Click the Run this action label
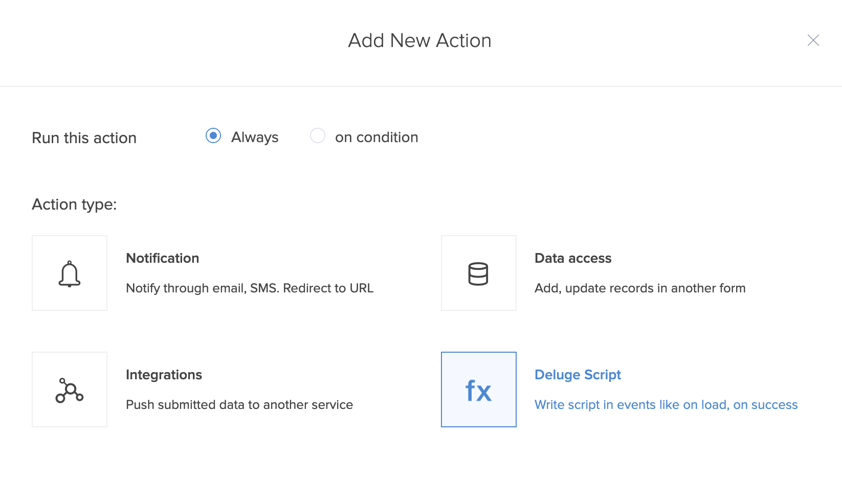 (84, 138)
